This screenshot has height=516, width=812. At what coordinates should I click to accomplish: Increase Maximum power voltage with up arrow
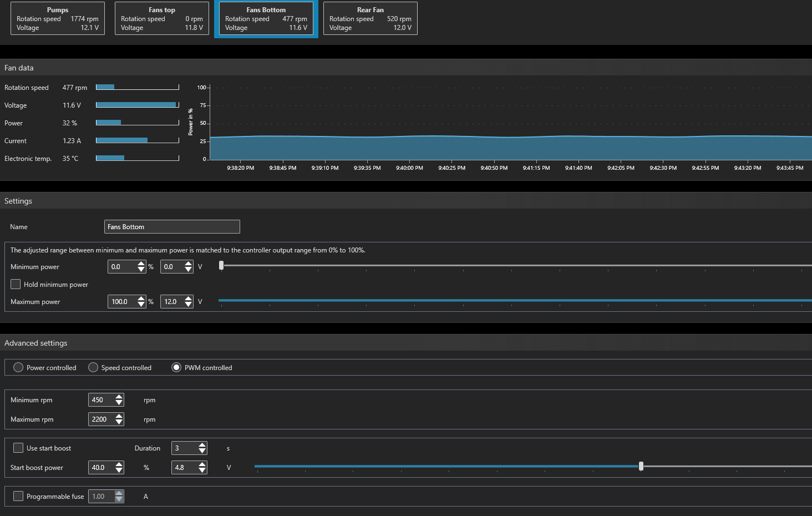pyautogui.click(x=189, y=299)
